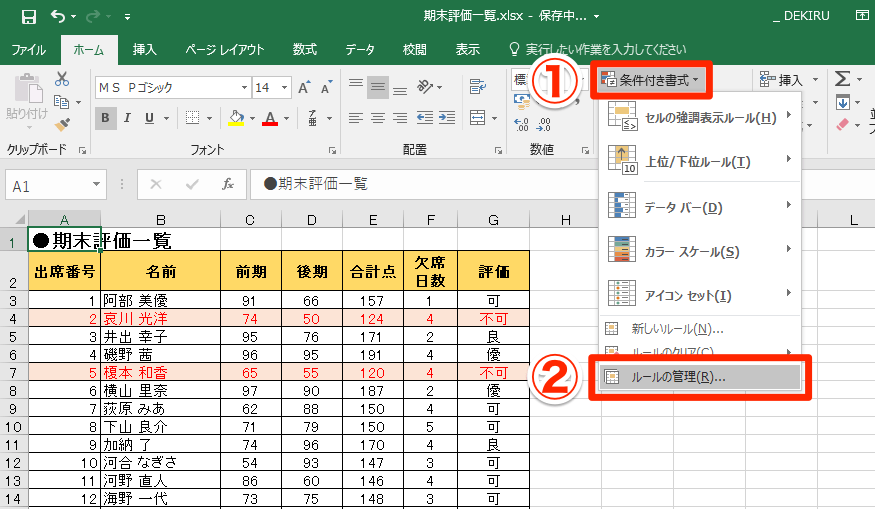Viewport: 875px width, 509px height.
Task: Center text horizontally
Action: pos(378,118)
